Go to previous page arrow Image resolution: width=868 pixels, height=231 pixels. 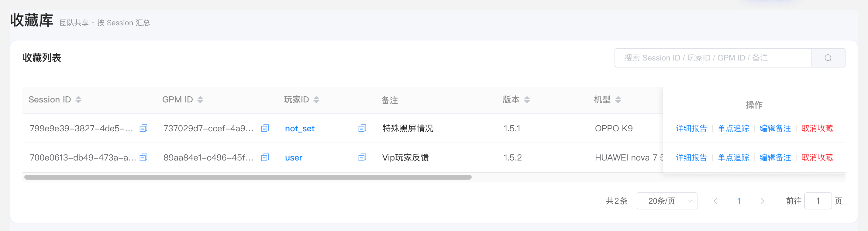tap(715, 201)
